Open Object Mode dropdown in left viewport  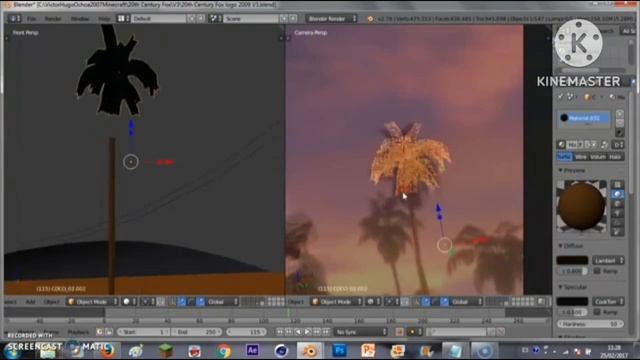[93, 302]
